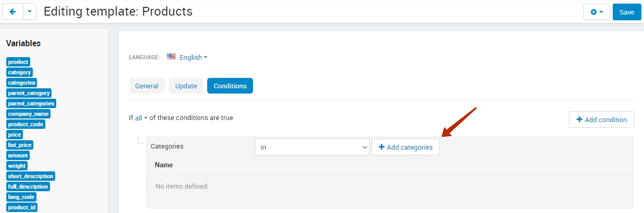
Task: Insert the product variable tag
Action: [18, 62]
